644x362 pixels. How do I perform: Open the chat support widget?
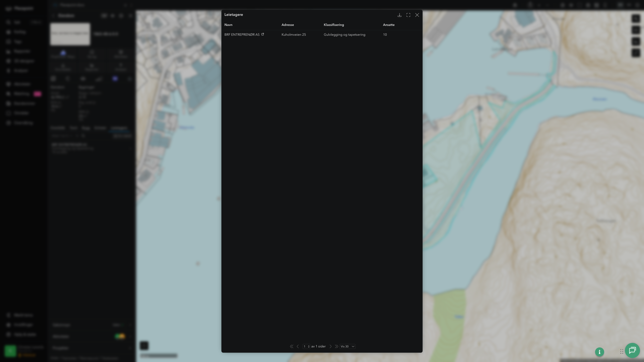(x=632, y=350)
